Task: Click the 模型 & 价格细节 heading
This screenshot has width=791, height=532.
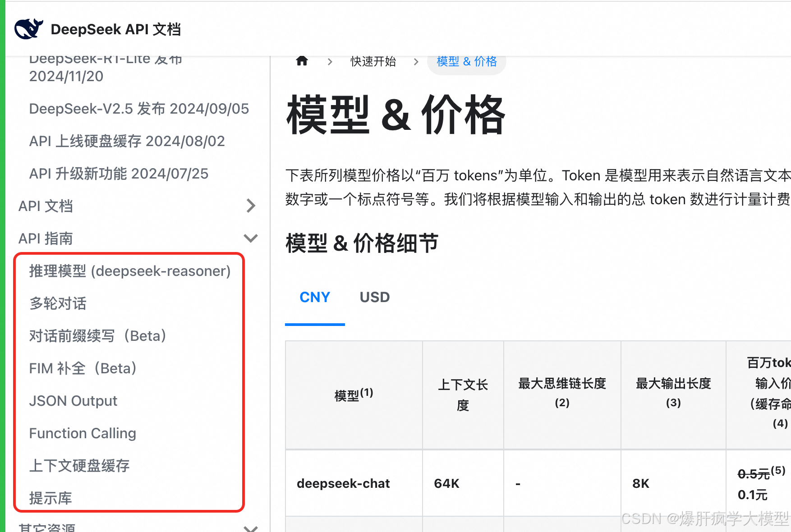Action: click(362, 243)
